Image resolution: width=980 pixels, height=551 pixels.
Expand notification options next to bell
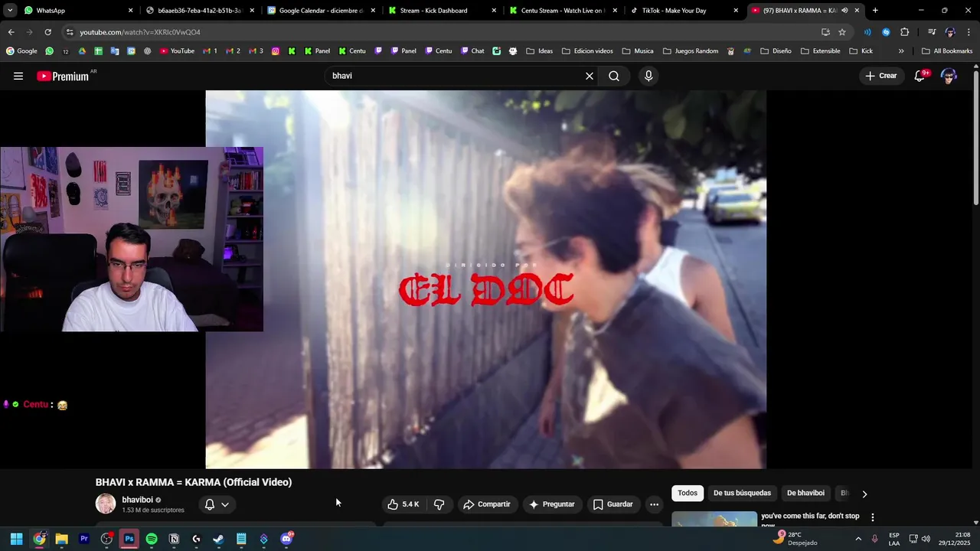click(x=225, y=504)
